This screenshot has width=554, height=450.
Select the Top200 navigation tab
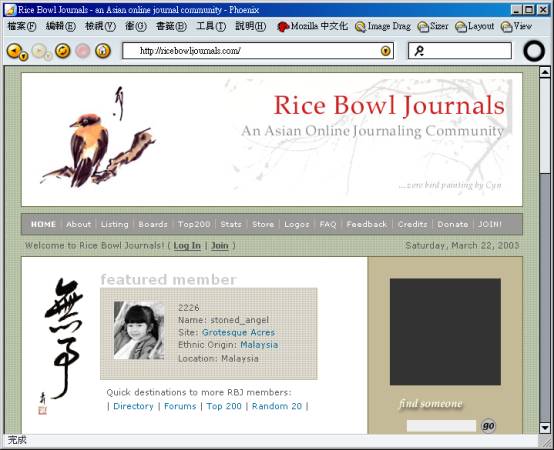[x=194, y=224]
